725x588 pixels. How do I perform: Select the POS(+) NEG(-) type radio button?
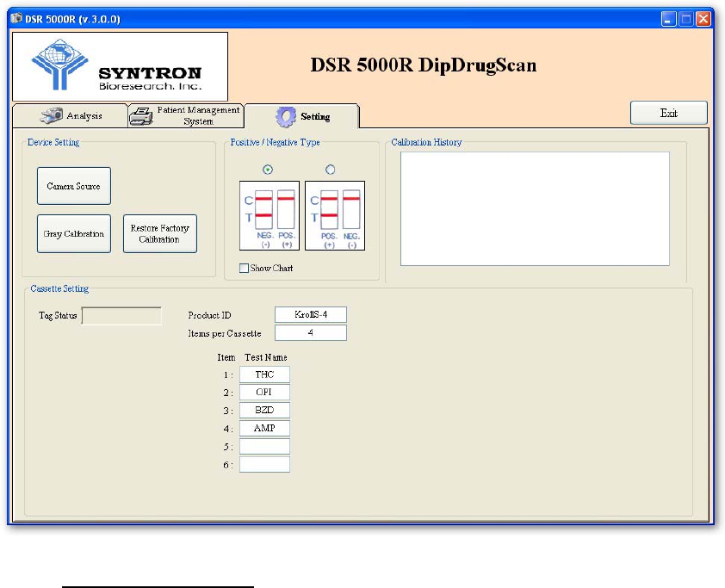(330, 170)
